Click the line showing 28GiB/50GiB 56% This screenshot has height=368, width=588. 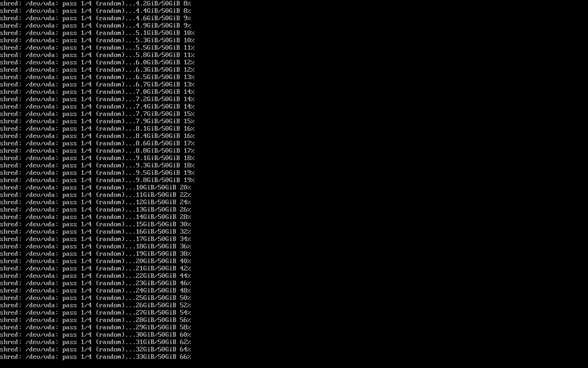pos(96,320)
